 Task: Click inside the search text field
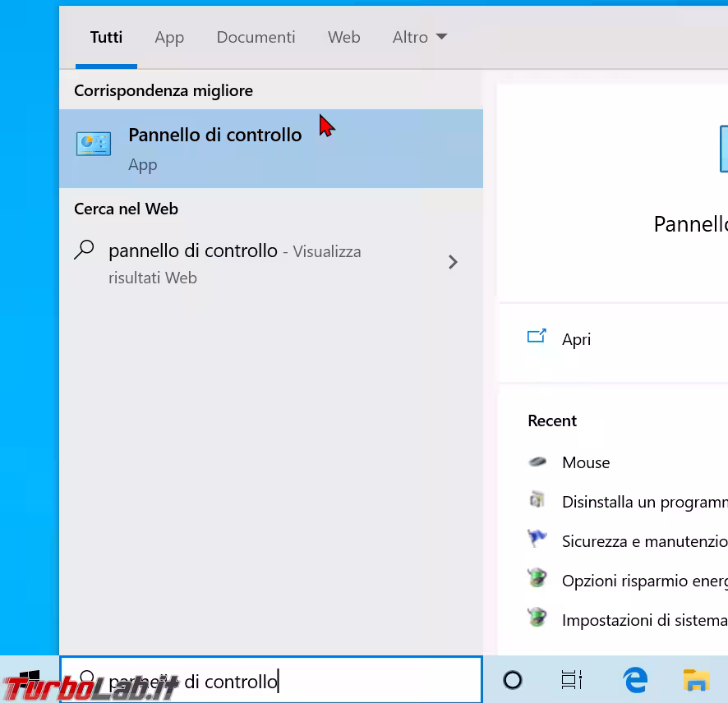pyautogui.click(x=247, y=680)
